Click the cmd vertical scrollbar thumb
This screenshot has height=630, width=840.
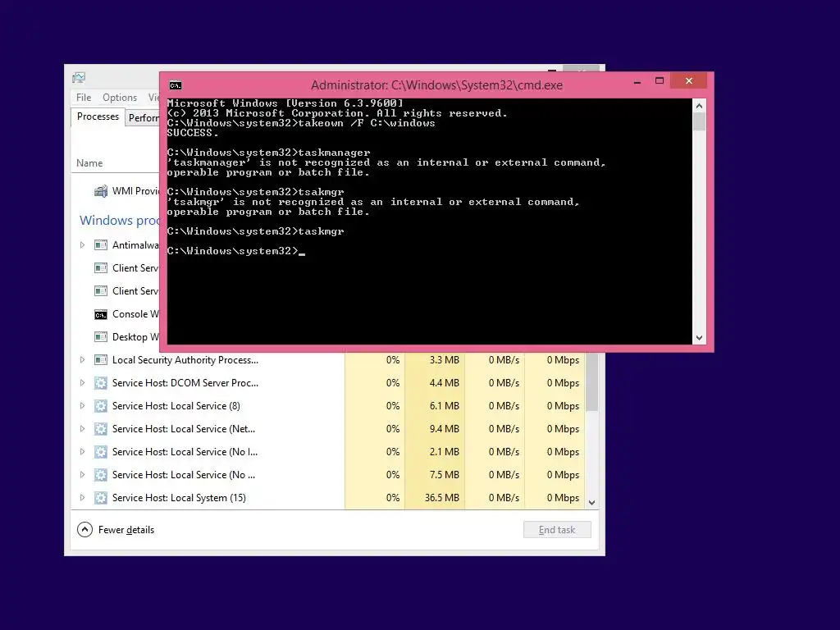699,121
